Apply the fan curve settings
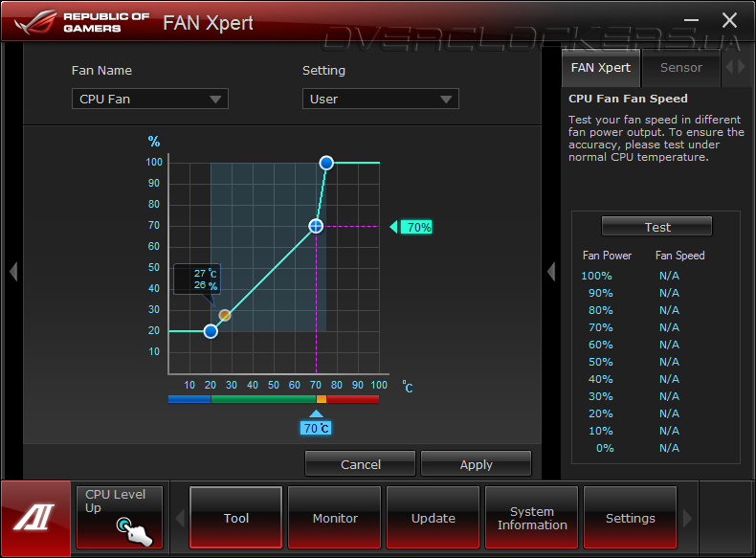This screenshot has height=558, width=756. coord(476,464)
